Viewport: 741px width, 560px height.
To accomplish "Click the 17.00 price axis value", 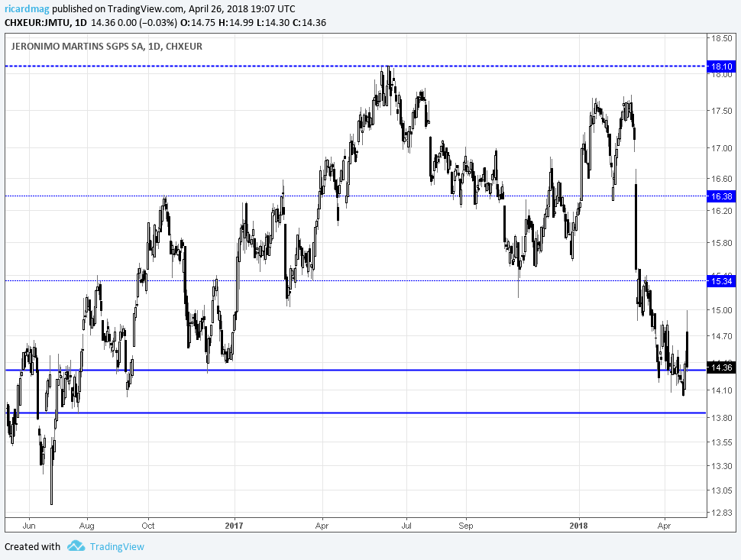I will 722,148.
